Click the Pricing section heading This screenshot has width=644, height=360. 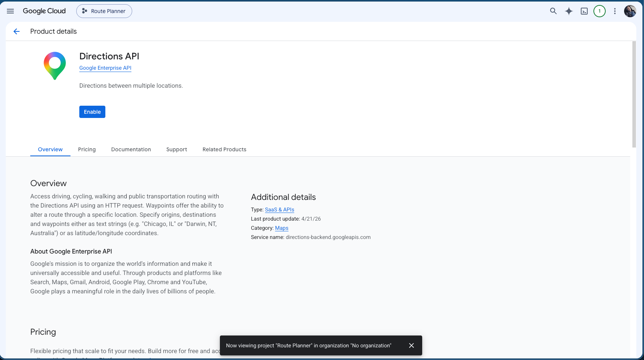click(43, 332)
